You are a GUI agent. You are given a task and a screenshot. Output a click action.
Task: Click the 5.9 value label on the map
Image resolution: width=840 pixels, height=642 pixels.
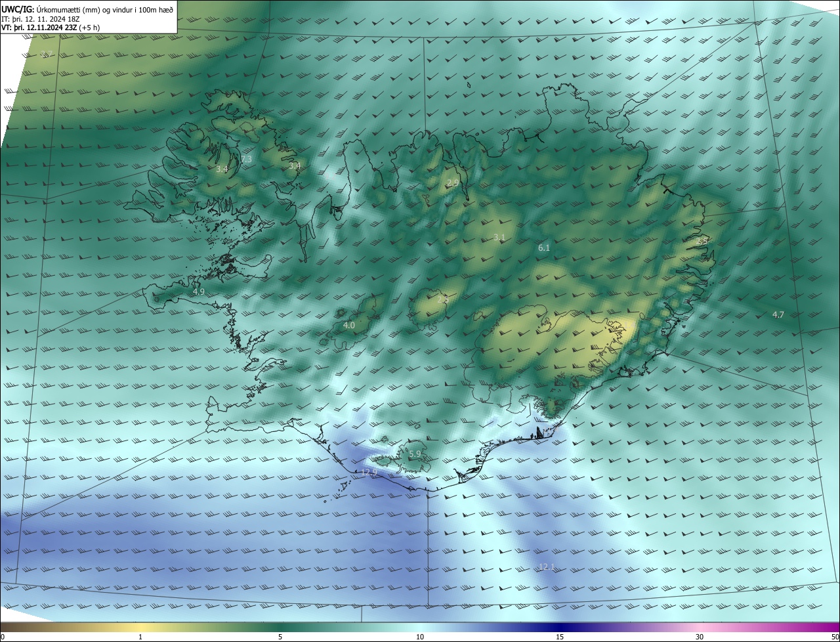[415, 454]
